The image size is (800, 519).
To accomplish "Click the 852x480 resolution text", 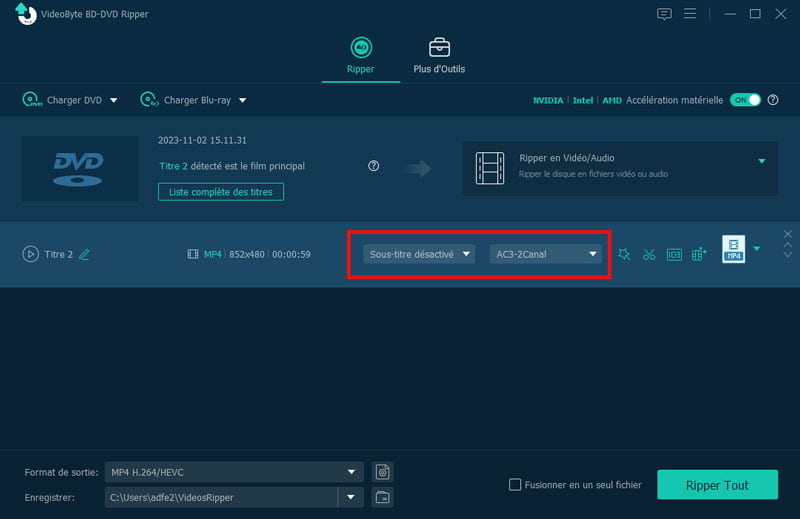I will 246,254.
